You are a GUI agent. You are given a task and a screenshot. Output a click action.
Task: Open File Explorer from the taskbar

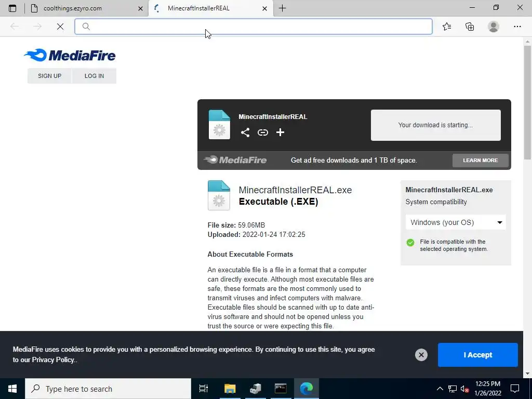(x=230, y=389)
